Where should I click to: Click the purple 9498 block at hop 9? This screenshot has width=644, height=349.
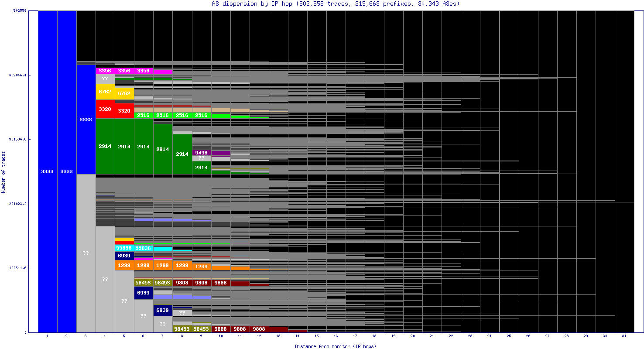(201, 153)
